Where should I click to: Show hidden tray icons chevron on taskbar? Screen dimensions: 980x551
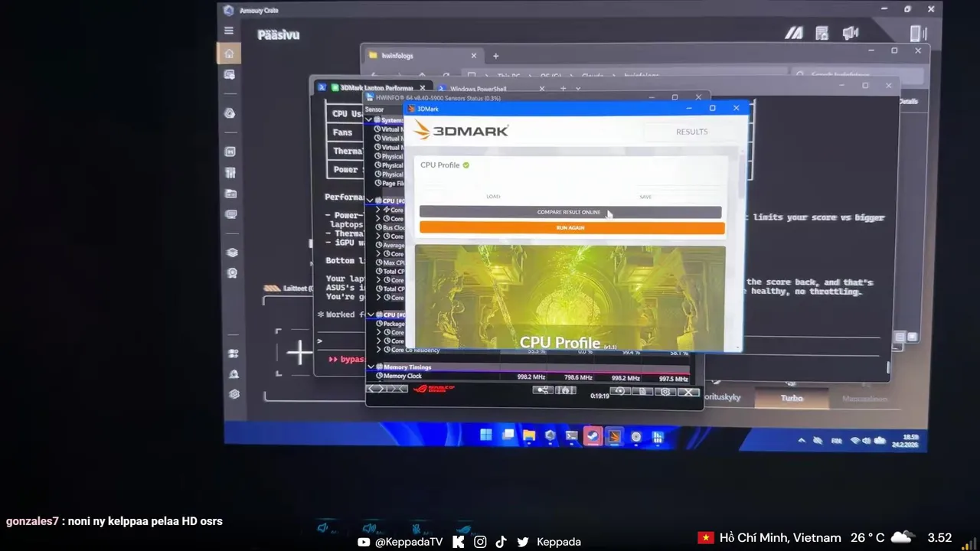pos(802,440)
